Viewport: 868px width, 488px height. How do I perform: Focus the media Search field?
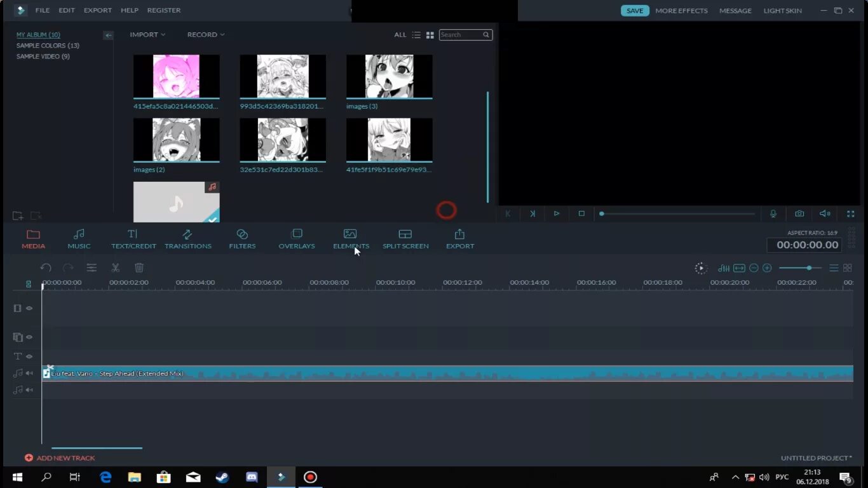(465, 35)
